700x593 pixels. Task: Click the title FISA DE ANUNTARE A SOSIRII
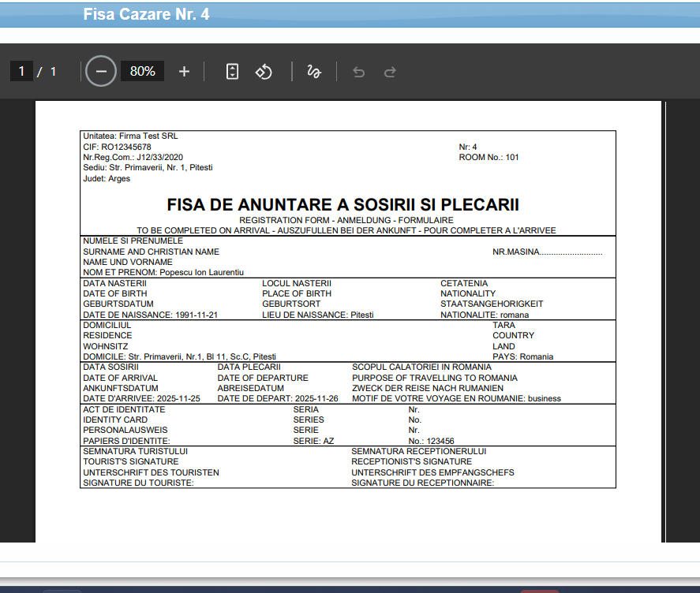click(343, 204)
